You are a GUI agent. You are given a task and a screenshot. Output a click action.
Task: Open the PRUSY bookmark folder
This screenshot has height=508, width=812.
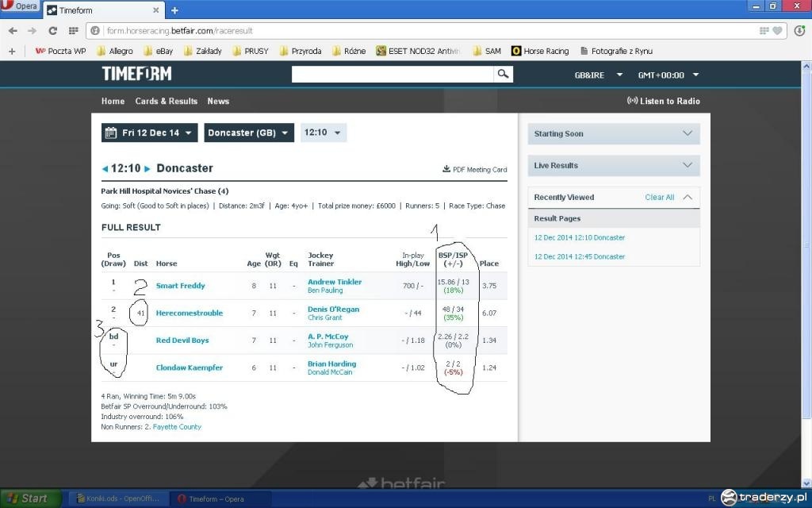pos(251,52)
